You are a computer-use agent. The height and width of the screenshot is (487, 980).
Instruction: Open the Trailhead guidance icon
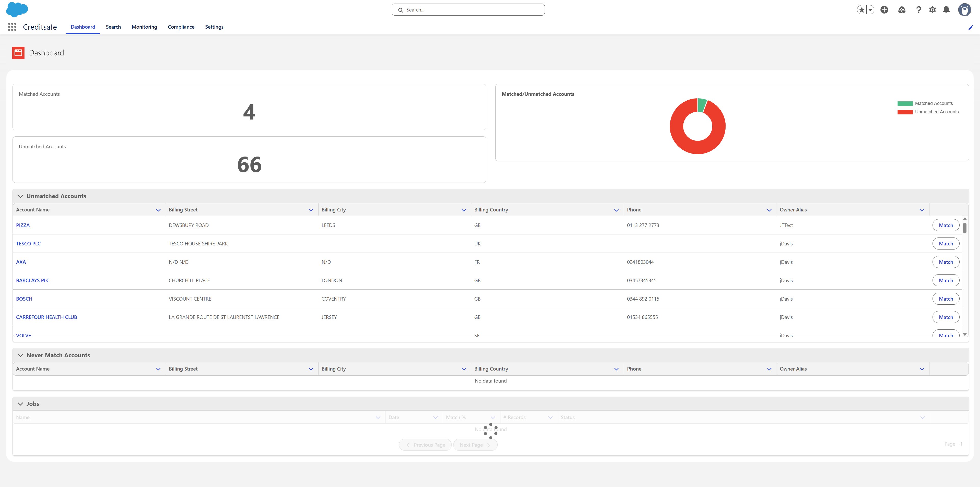click(x=902, y=10)
